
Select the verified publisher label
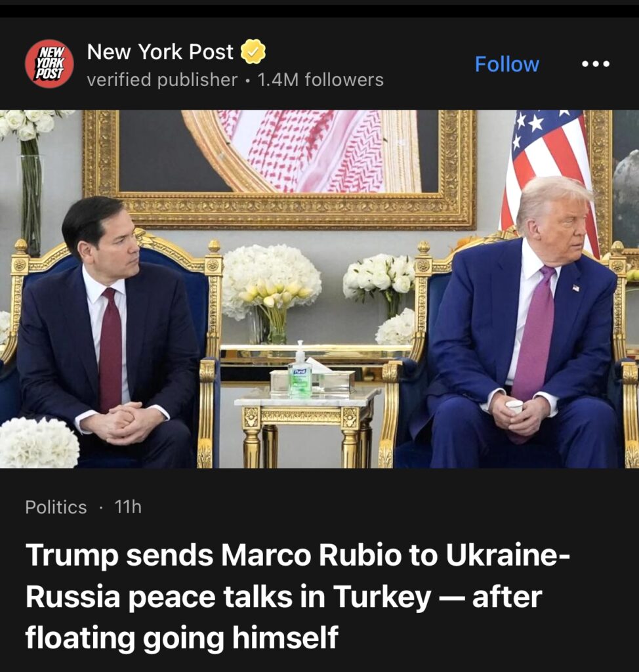coord(162,79)
